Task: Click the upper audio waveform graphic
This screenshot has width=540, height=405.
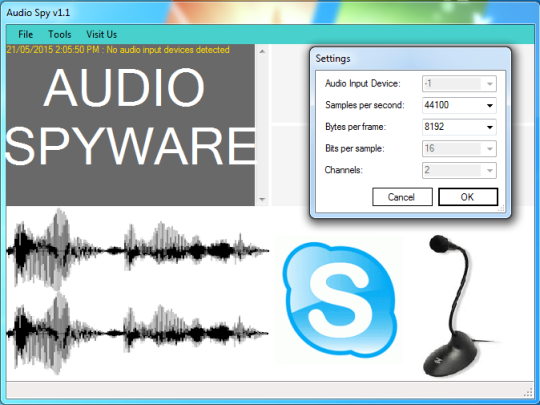Action: click(137, 250)
